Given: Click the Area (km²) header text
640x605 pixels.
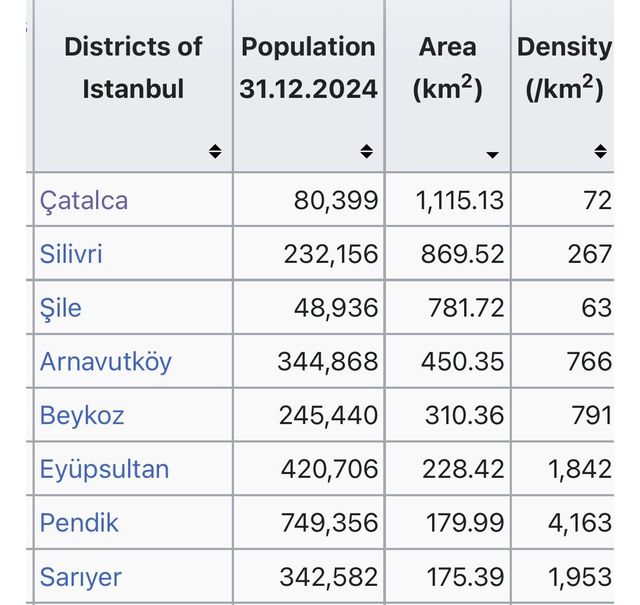Looking at the screenshot, I should coord(448,68).
